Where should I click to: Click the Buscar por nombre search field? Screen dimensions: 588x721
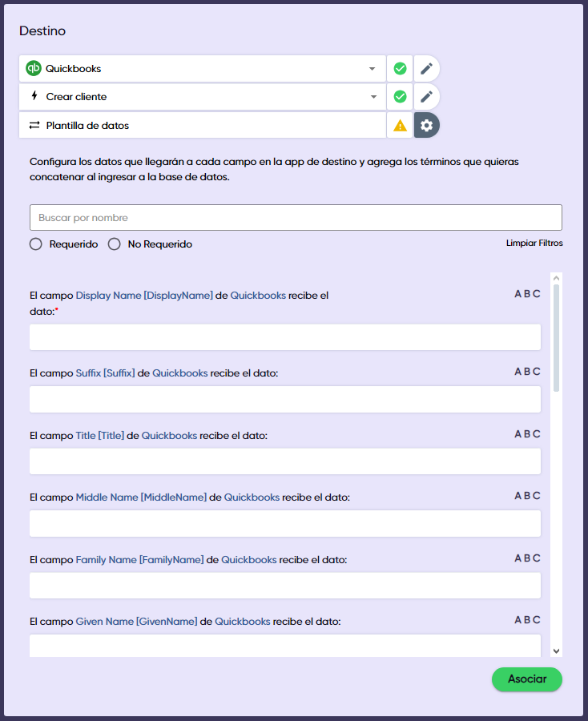pos(296,218)
